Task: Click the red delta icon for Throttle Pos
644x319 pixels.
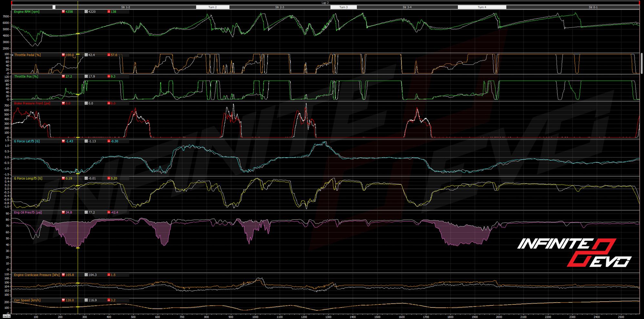Action: (x=109, y=77)
